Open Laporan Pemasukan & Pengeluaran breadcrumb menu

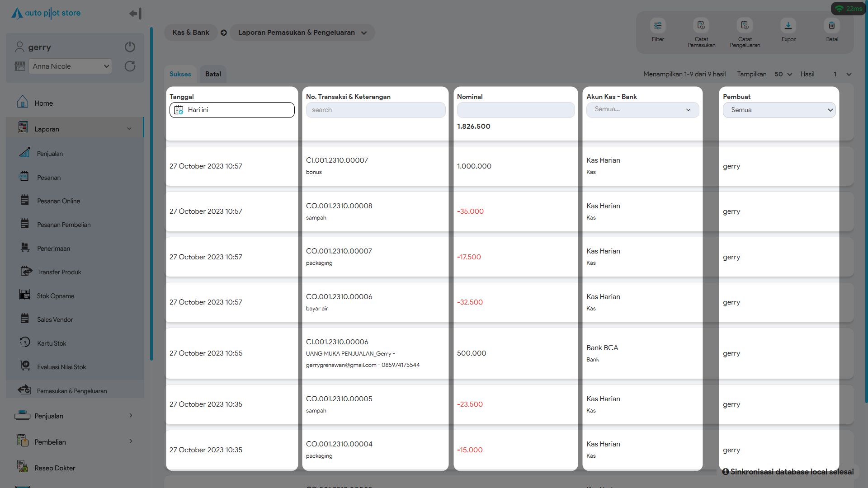click(302, 33)
